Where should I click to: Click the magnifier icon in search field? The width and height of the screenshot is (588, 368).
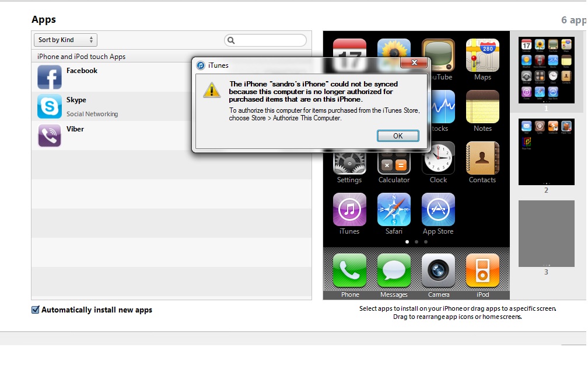pos(231,40)
